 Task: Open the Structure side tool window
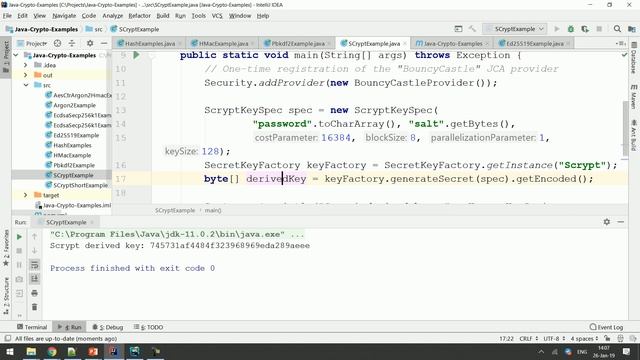(x=6, y=295)
